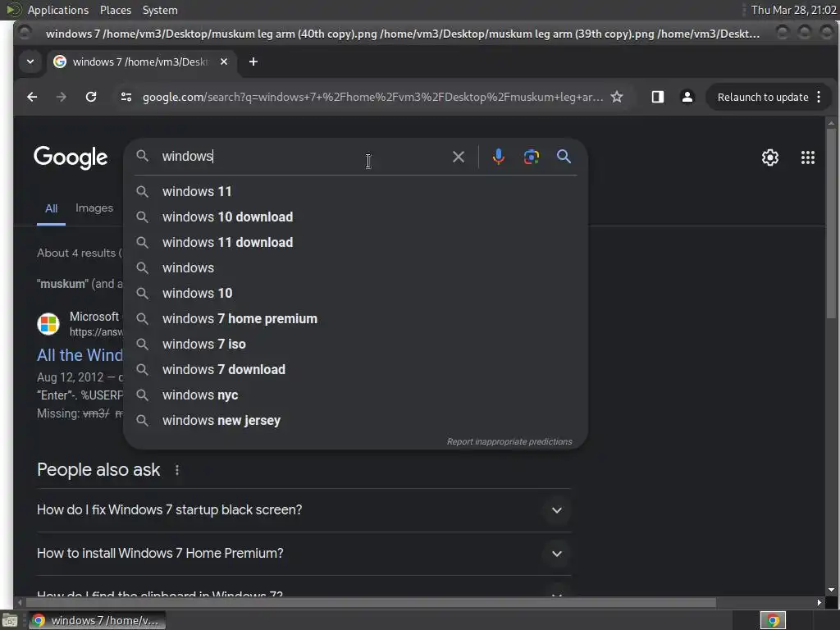The height and width of the screenshot is (630, 840).
Task: Bookmark this page with the star icon
Action: tap(617, 97)
